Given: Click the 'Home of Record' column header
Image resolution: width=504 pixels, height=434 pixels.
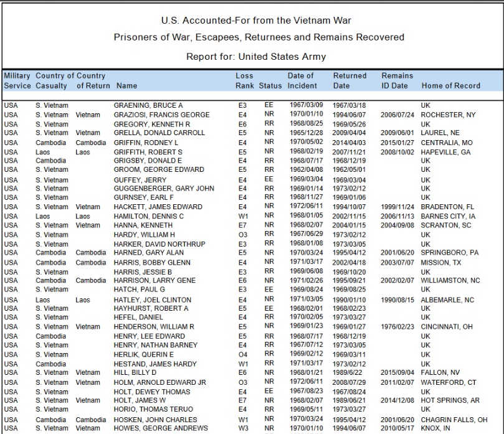Looking at the screenshot, I should 450,86.
